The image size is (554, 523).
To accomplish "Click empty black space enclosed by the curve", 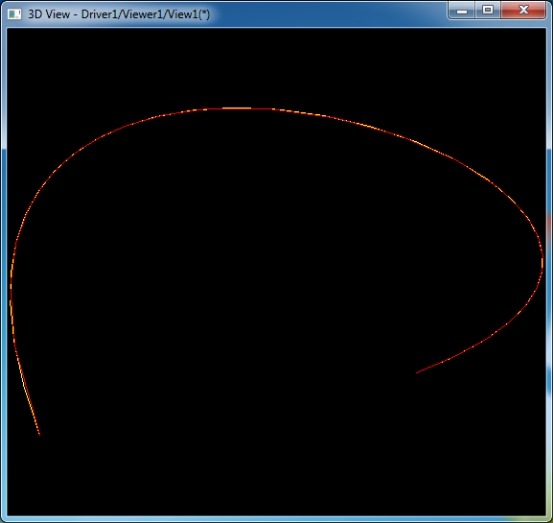I will click(276, 247).
